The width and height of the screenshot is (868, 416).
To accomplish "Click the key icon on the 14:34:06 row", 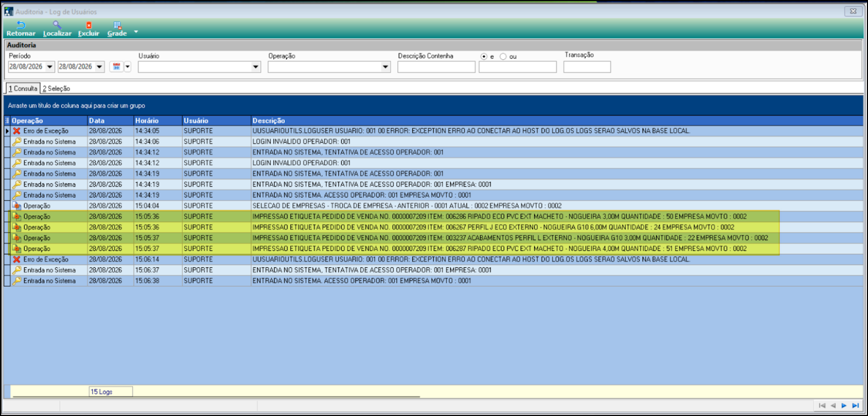I will pyautogui.click(x=17, y=142).
